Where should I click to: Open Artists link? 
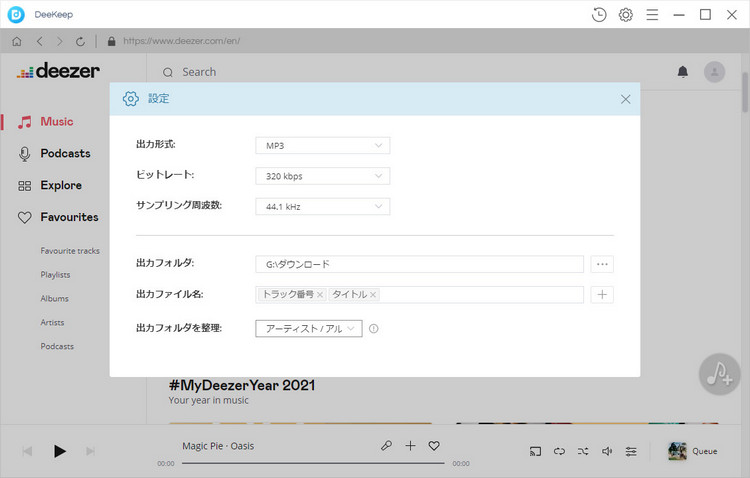52,322
